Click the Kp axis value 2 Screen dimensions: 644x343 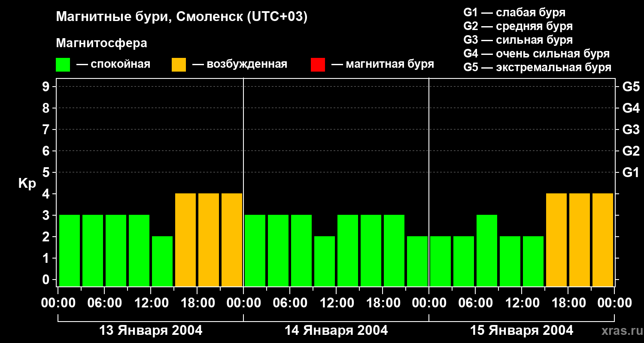click(x=47, y=237)
